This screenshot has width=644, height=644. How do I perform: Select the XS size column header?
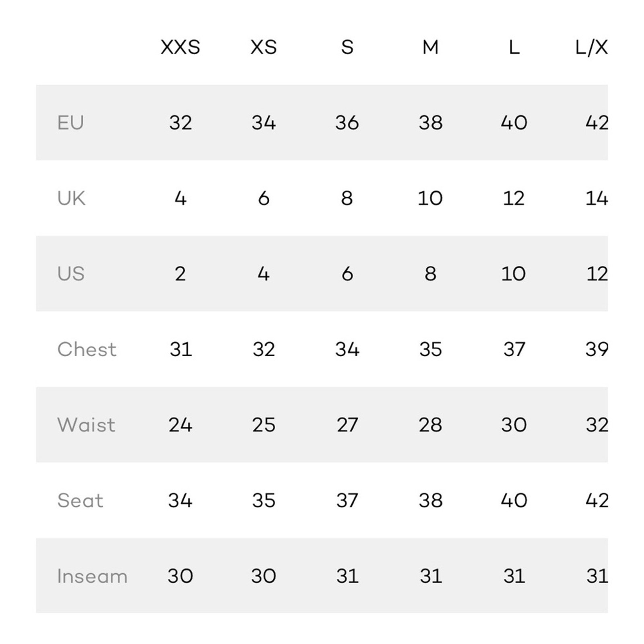click(264, 47)
